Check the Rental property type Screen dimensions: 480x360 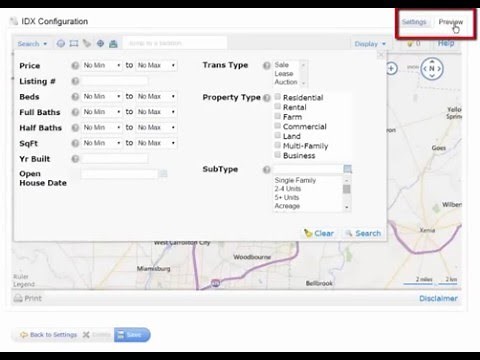pyautogui.click(x=277, y=106)
